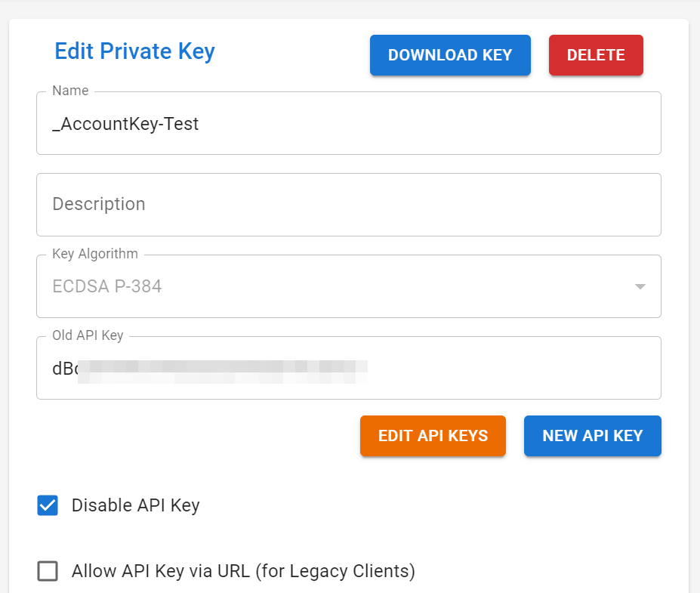Screen dimensions: 700x593
Task: Click the empty Description field
Action: pos(302,204)
